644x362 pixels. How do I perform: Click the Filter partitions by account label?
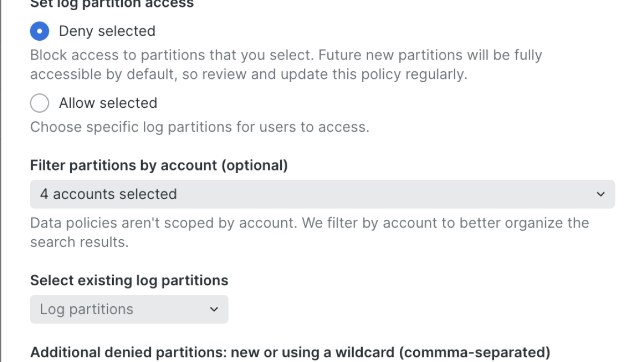[x=159, y=165]
